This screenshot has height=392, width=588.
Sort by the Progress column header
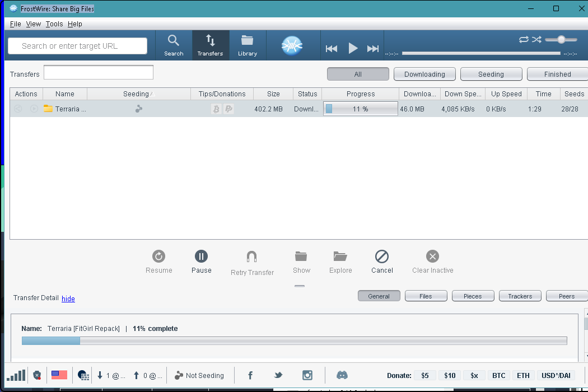361,94
